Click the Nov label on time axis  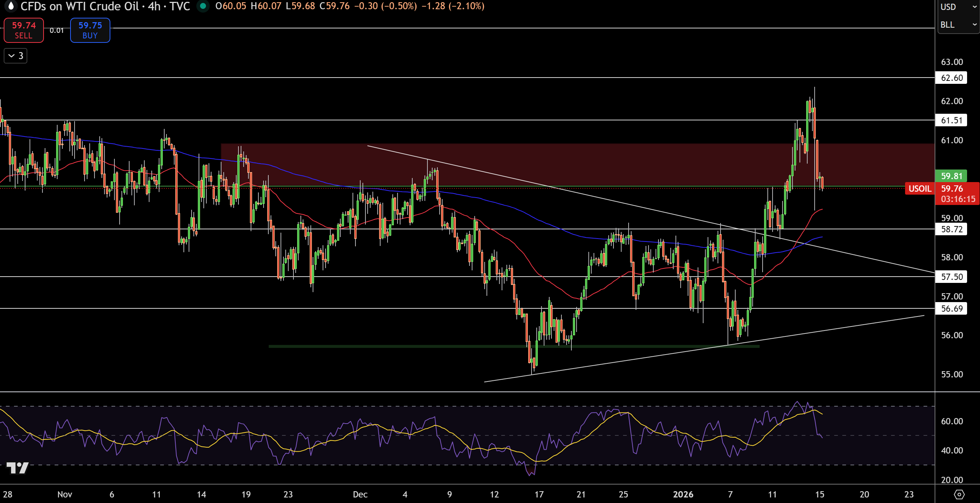click(65, 494)
